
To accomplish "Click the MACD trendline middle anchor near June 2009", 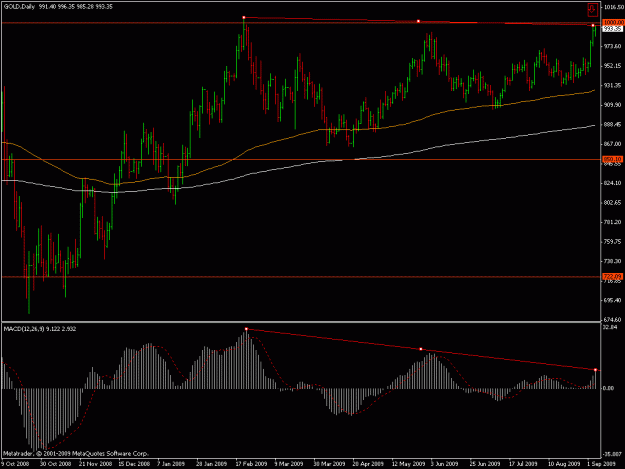I will tap(421, 349).
